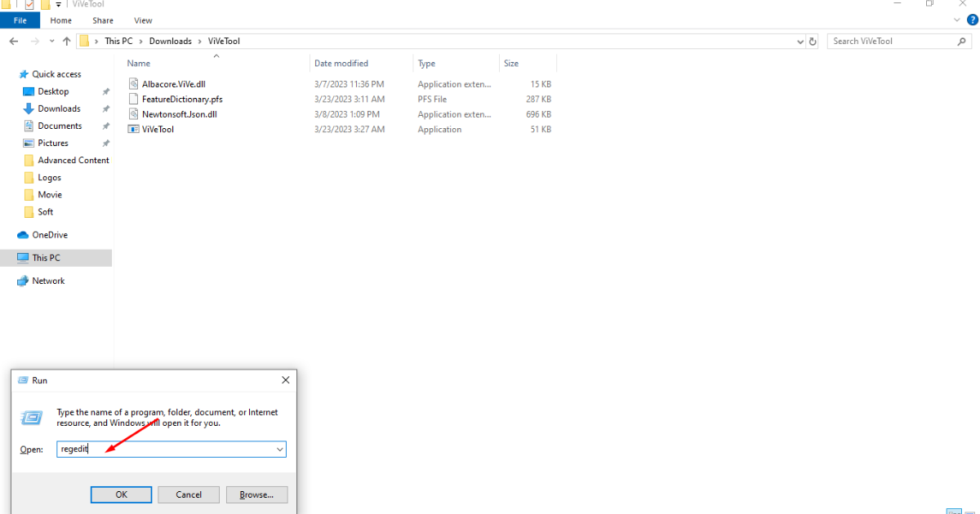Open the File tab
The width and height of the screenshot is (980, 514).
tap(20, 20)
